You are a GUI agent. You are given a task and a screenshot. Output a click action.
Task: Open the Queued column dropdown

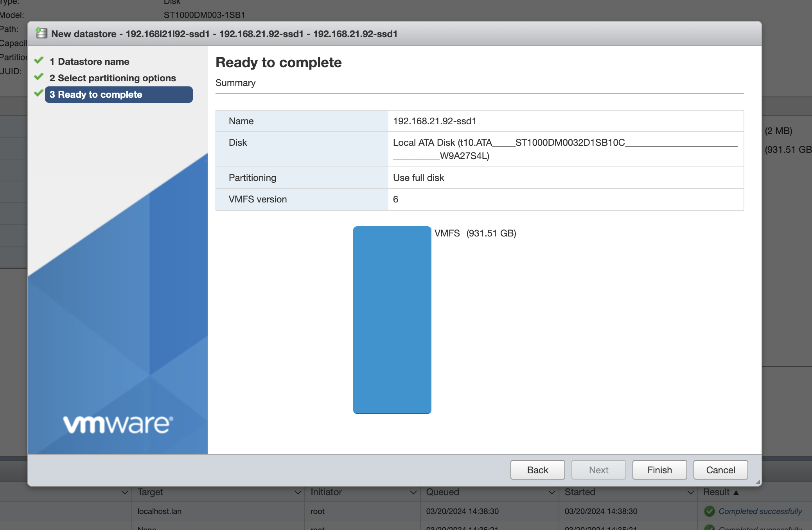(x=552, y=492)
